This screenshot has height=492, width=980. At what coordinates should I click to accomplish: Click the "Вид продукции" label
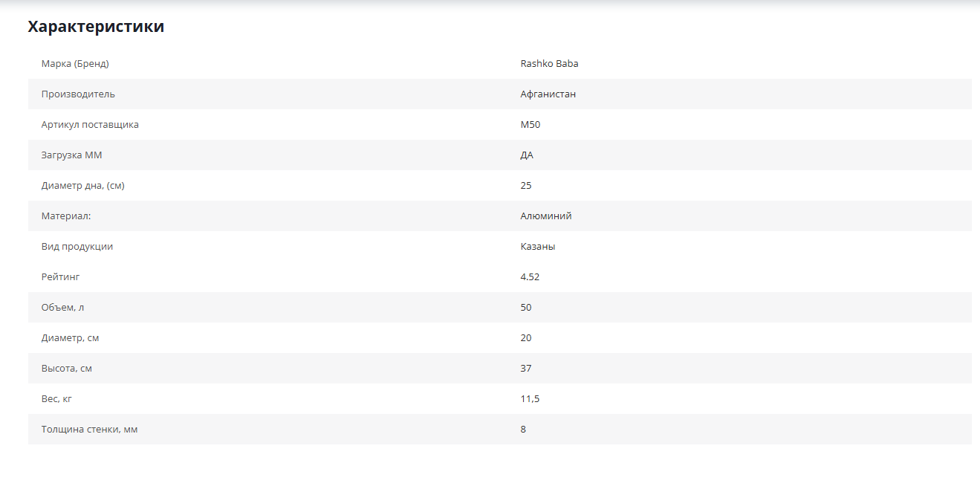(x=77, y=247)
